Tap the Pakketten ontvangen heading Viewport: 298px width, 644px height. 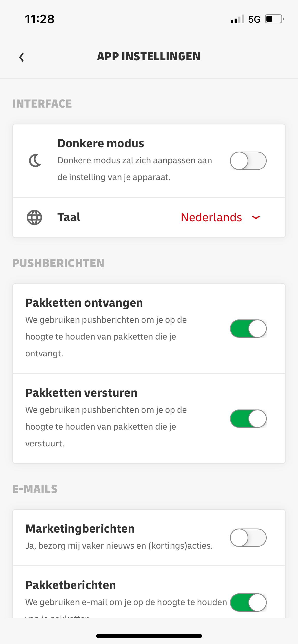84,303
